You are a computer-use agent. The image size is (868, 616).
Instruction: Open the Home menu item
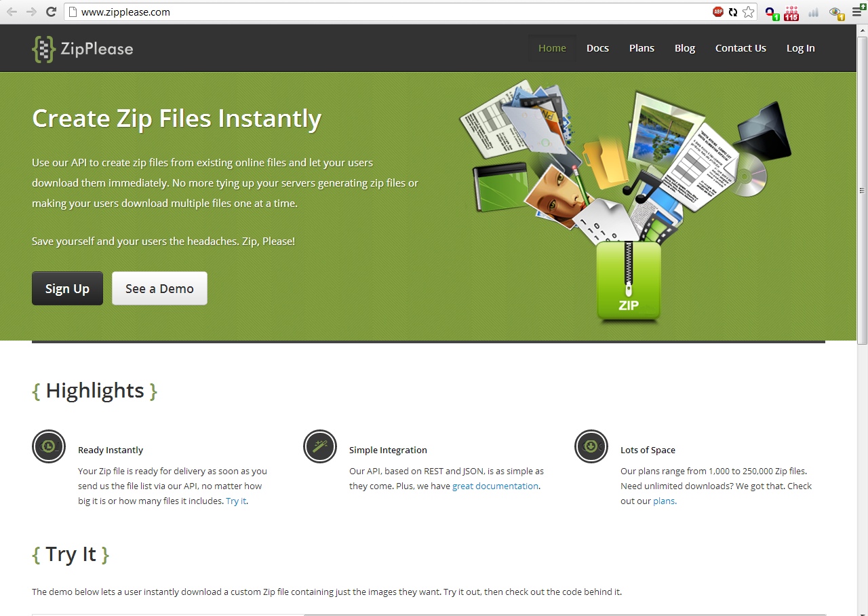pyautogui.click(x=552, y=48)
